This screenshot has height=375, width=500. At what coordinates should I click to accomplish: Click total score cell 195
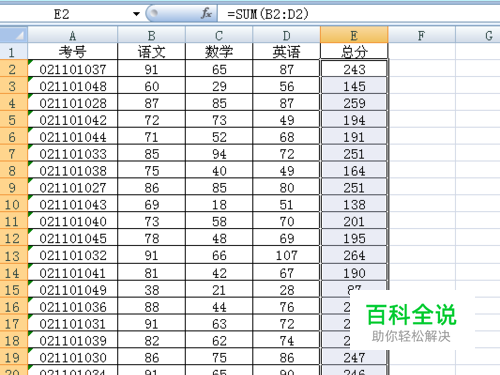(354, 238)
